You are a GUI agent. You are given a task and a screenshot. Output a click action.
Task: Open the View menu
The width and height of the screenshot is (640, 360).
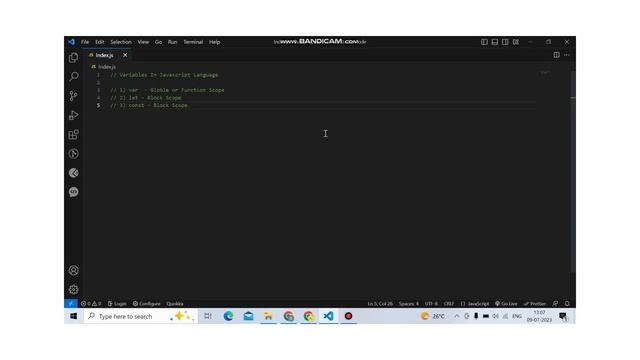pyautogui.click(x=143, y=42)
